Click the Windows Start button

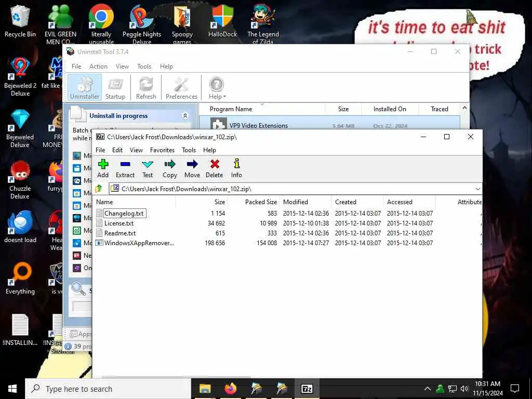click(x=12, y=389)
